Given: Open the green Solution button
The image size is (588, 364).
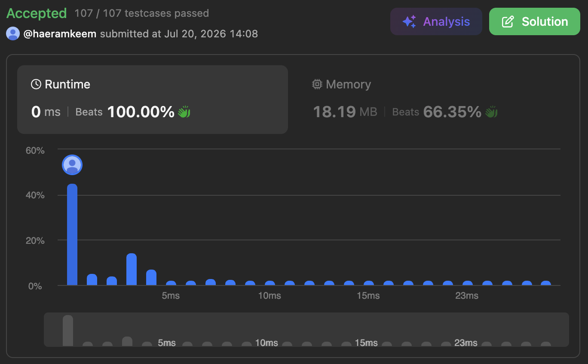Looking at the screenshot, I should point(535,21).
